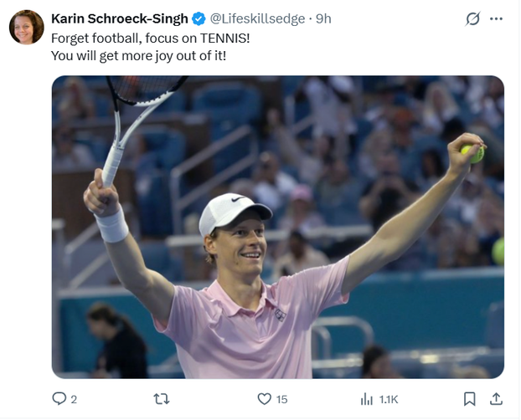
Task: Click the Karin Schroeck-Singh display name
Action: click(120, 18)
